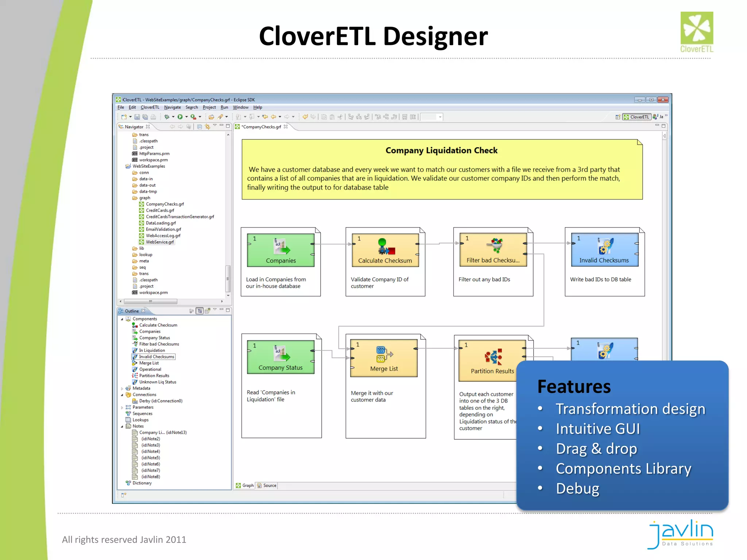Open the Java perspective button
The image size is (747, 560).
pyautogui.click(x=658, y=117)
